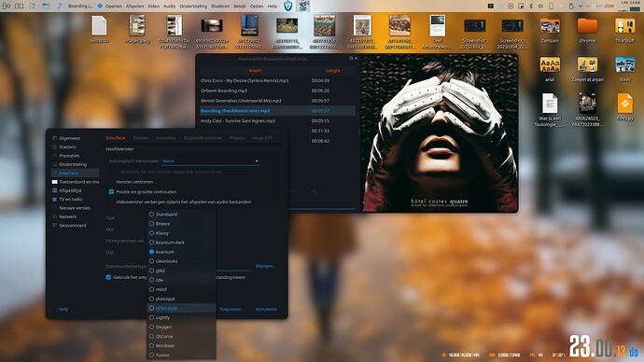The width and height of the screenshot is (644, 362).
Task: Open the ThatStuff folder icon
Action: [x=624, y=30]
